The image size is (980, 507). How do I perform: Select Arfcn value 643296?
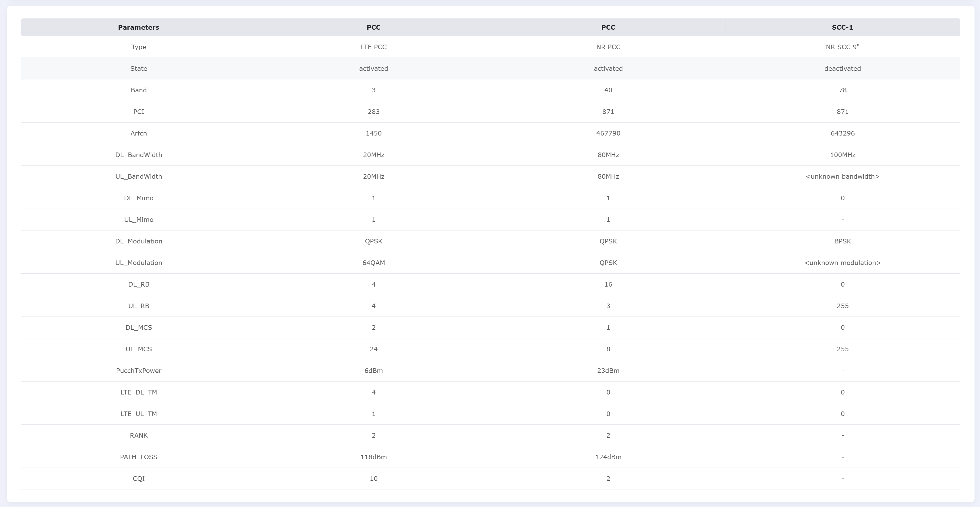tap(842, 133)
